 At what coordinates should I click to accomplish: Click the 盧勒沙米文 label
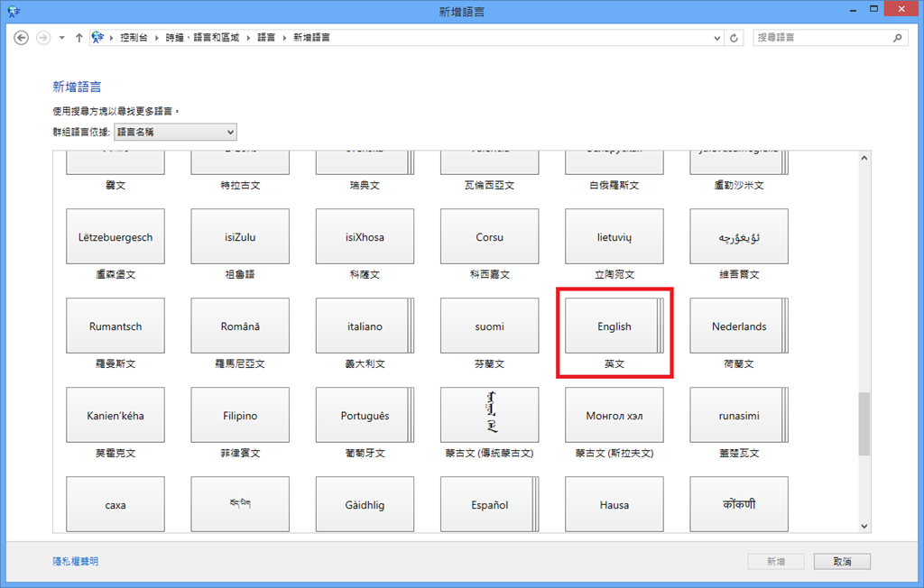[x=739, y=186]
